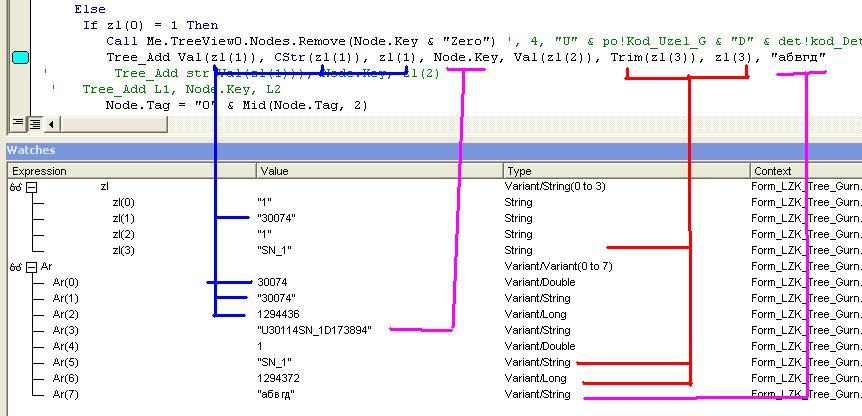Viewport: 862px width, 416px height.
Task: Select the Ar(5) watch row
Action: [434, 362]
